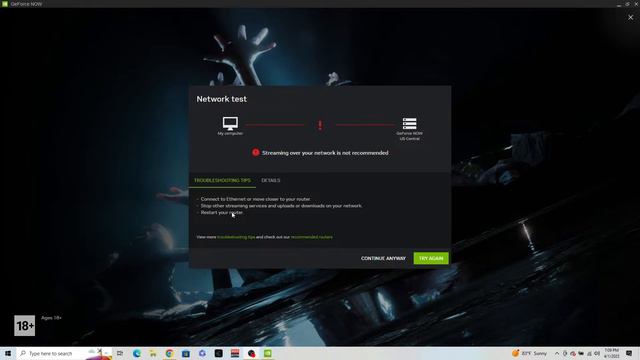Viewport: 640px width, 360px height.
Task: Switch to GeForce NOW green taskbar icon
Action: 268,353
